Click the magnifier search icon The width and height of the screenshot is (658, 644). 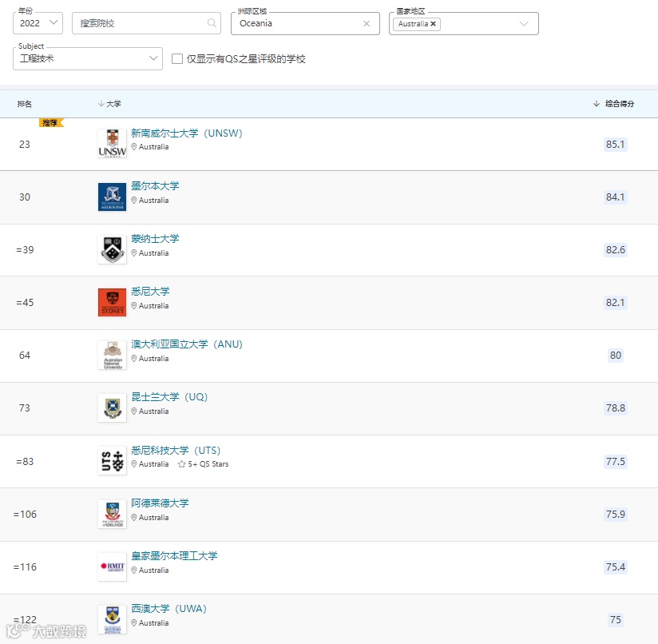212,23
